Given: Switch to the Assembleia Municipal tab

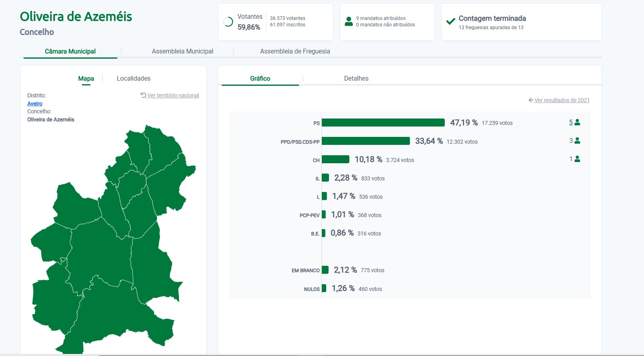Looking at the screenshot, I should [182, 51].
